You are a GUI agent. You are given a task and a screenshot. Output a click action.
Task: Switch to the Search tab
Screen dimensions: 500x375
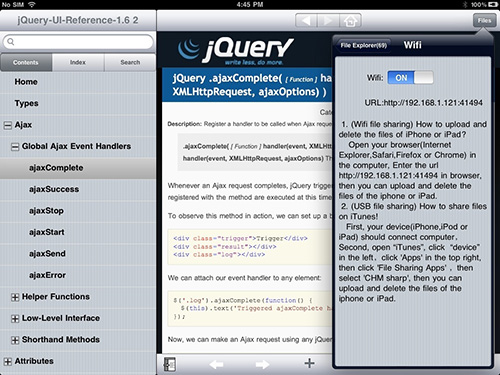(x=130, y=62)
